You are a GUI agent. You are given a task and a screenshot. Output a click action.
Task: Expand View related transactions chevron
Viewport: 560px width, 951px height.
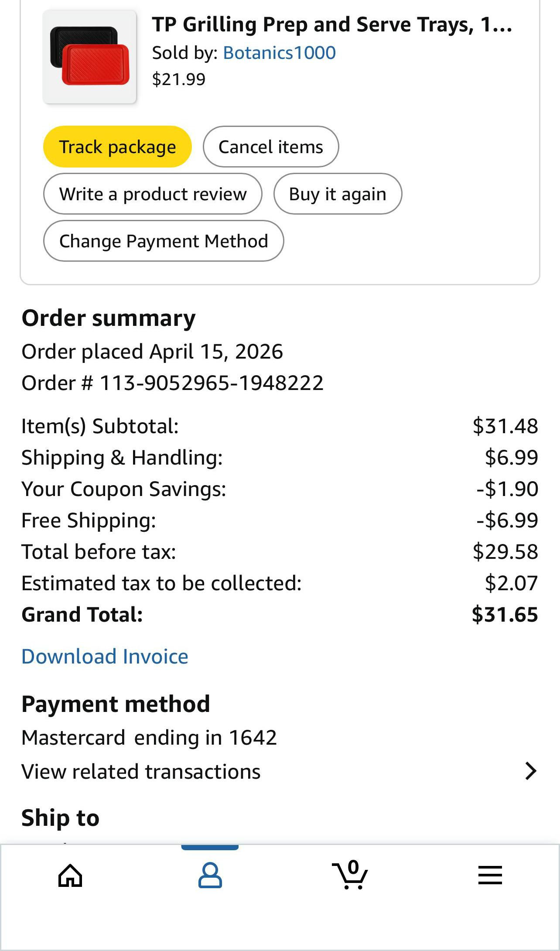[x=530, y=771]
